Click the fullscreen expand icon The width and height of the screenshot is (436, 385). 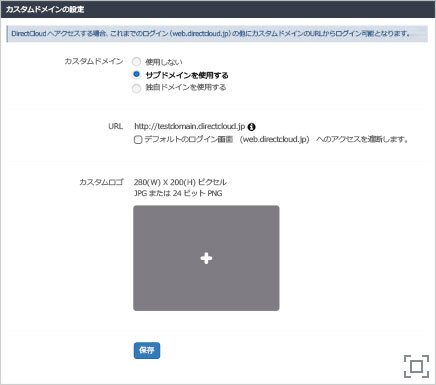pos(416,366)
